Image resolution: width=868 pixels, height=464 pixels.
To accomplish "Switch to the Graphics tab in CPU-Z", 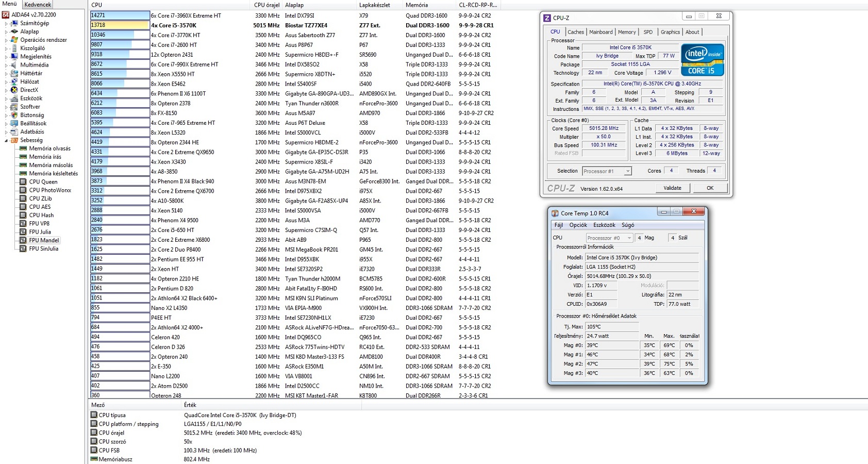I will coord(670,32).
